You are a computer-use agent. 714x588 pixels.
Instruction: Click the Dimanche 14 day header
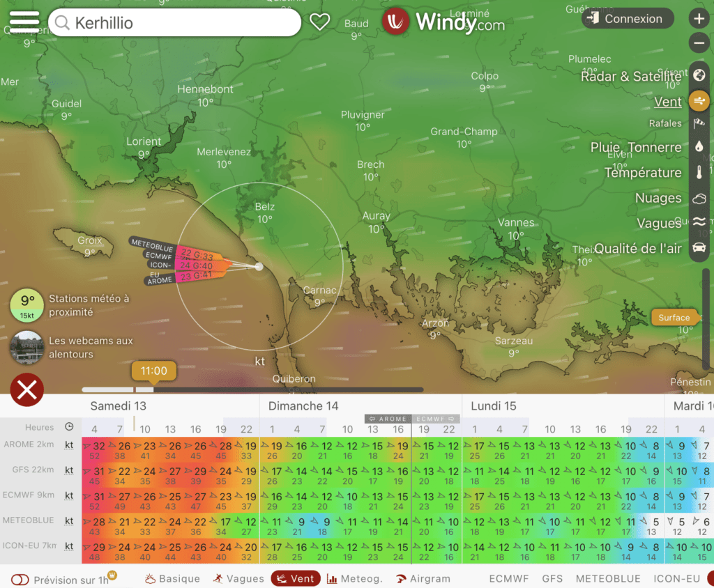point(303,406)
